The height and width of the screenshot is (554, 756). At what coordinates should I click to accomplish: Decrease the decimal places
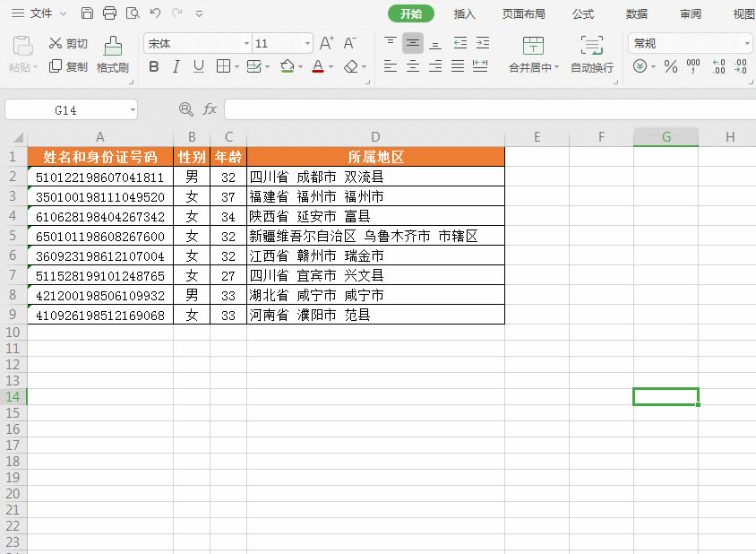tap(741, 66)
